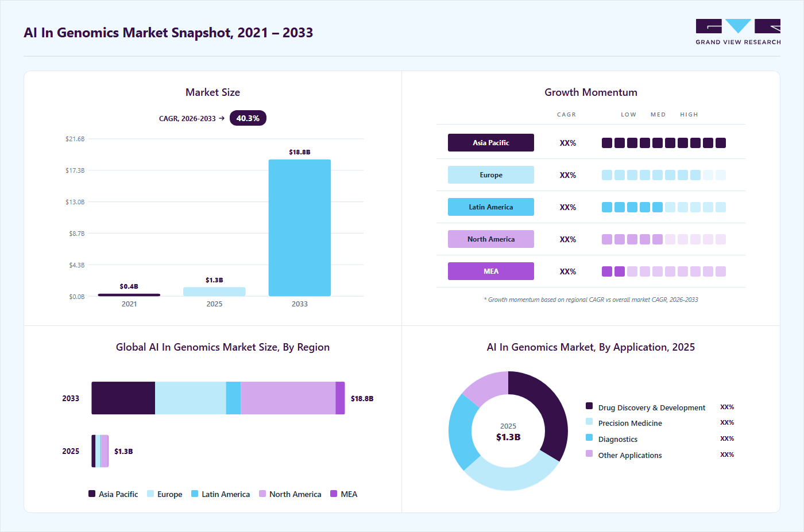Select the 2033 market size bar
804x532 pixels.
(300, 228)
